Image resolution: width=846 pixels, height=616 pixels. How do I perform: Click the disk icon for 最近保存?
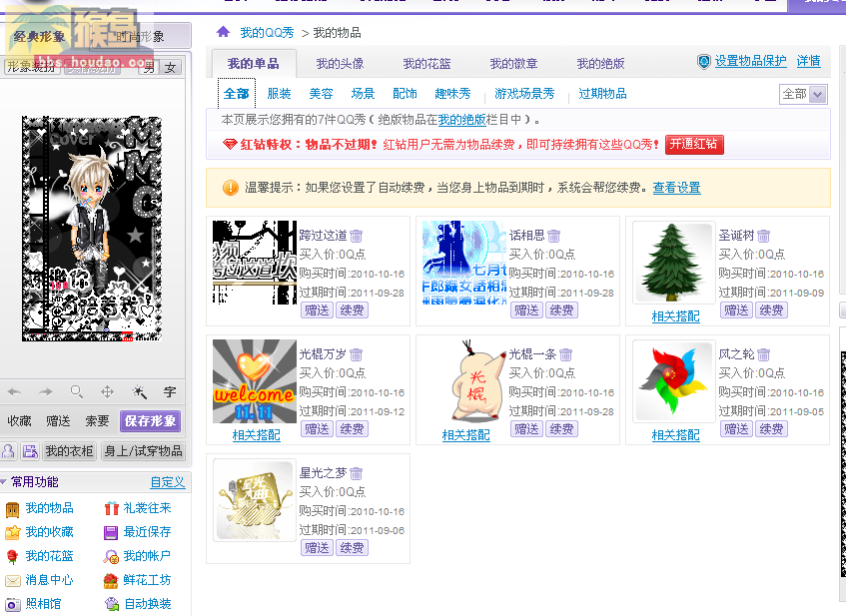[x=111, y=533]
